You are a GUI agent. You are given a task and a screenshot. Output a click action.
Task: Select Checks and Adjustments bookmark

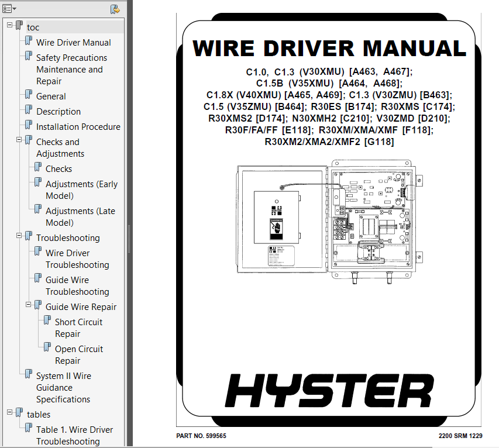click(x=60, y=148)
